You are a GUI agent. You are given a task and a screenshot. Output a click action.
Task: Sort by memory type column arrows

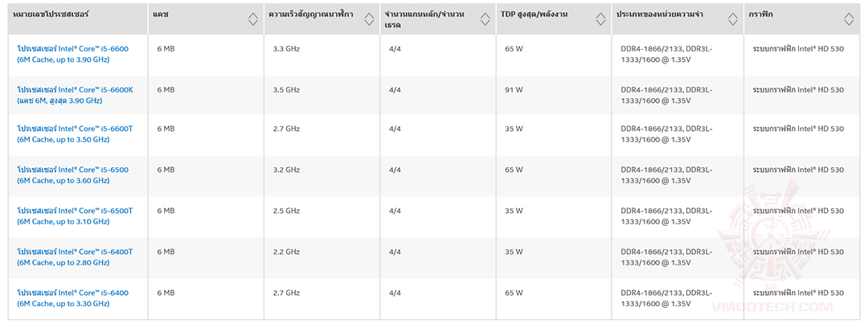click(x=734, y=18)
